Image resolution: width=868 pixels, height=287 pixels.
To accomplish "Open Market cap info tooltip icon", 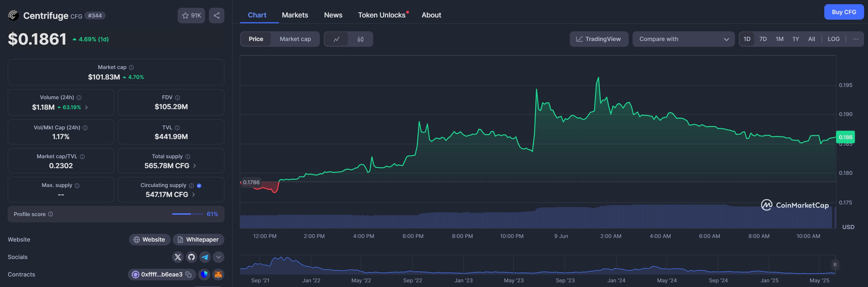I will click(131, 67).
